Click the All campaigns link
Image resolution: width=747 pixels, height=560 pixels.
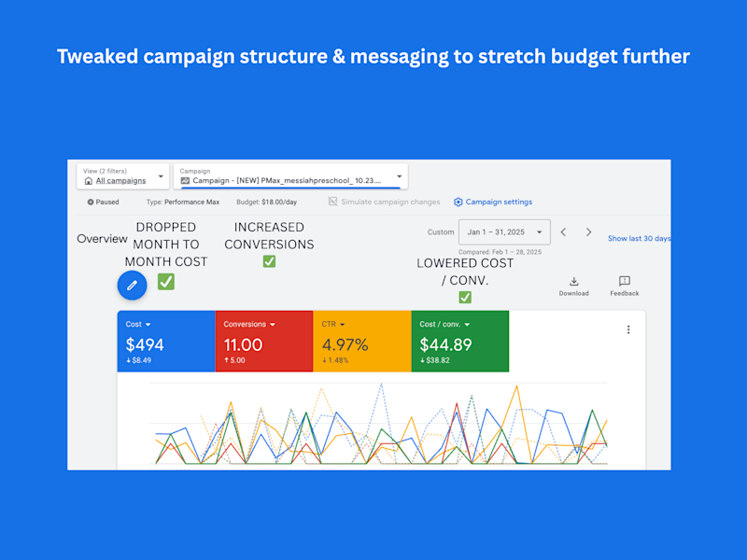(x=121, y=181)
